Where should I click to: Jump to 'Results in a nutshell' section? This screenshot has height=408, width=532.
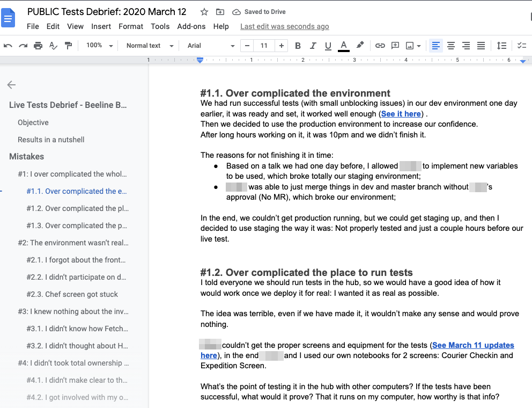click(x=51, y=140)
